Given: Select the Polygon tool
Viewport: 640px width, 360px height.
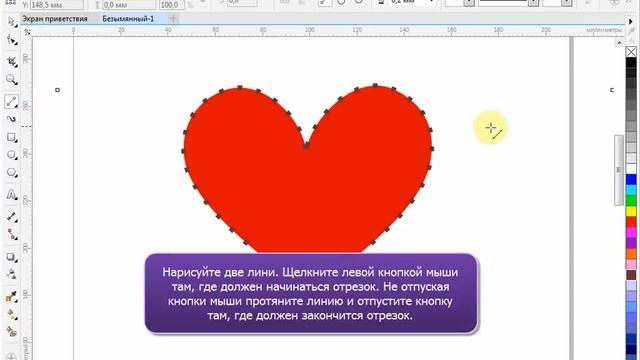Looking at the screenshot, I should pos(11,172).
